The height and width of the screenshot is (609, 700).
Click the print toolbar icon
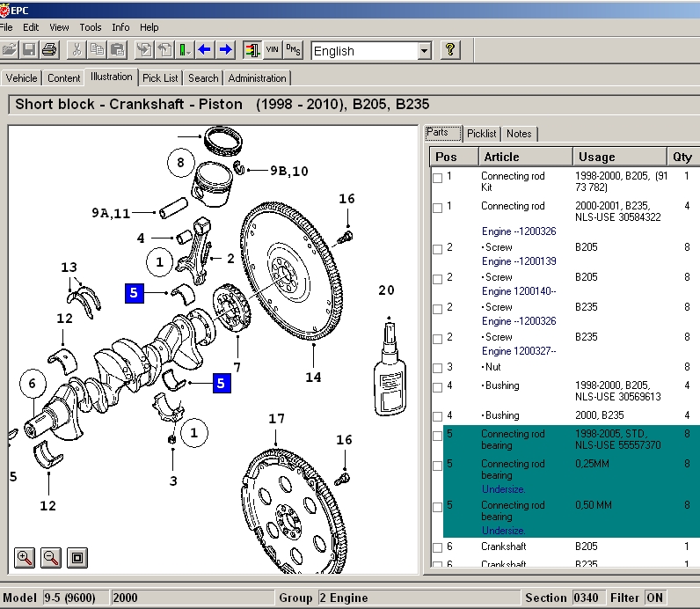[x=49, y=50]
